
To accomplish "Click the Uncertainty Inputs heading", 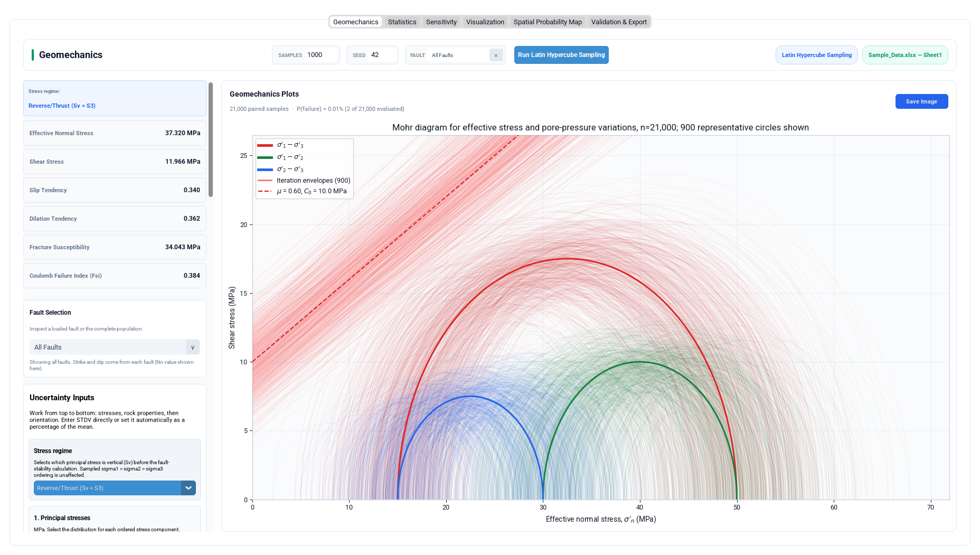I will 62,398.
